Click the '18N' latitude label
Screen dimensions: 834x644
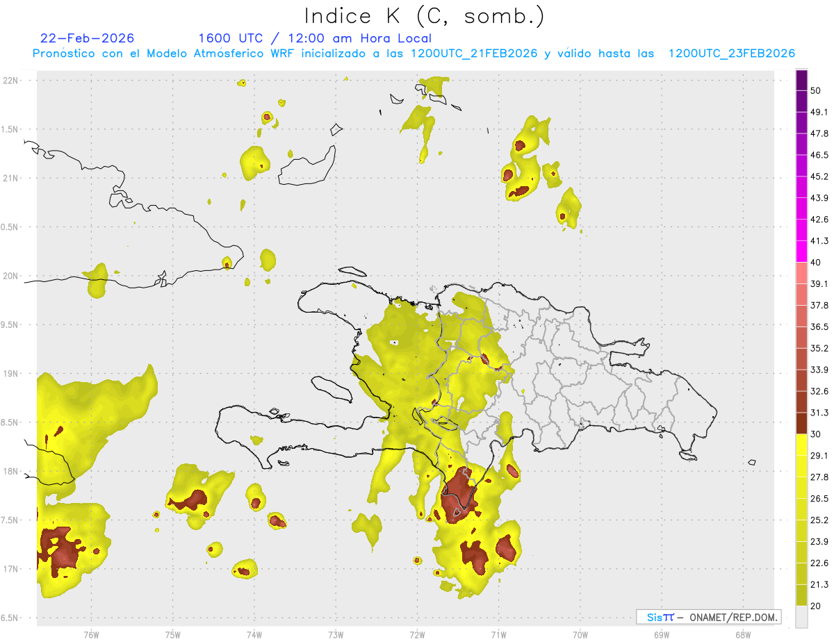(11, 471)
